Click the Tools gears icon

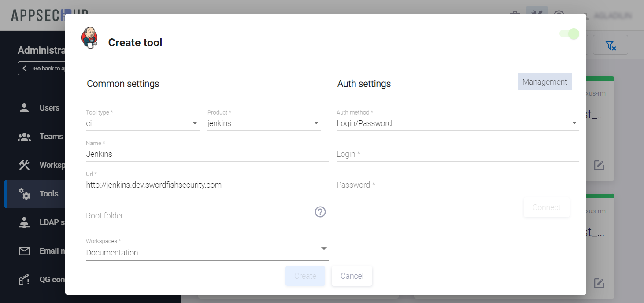(24, 194)
